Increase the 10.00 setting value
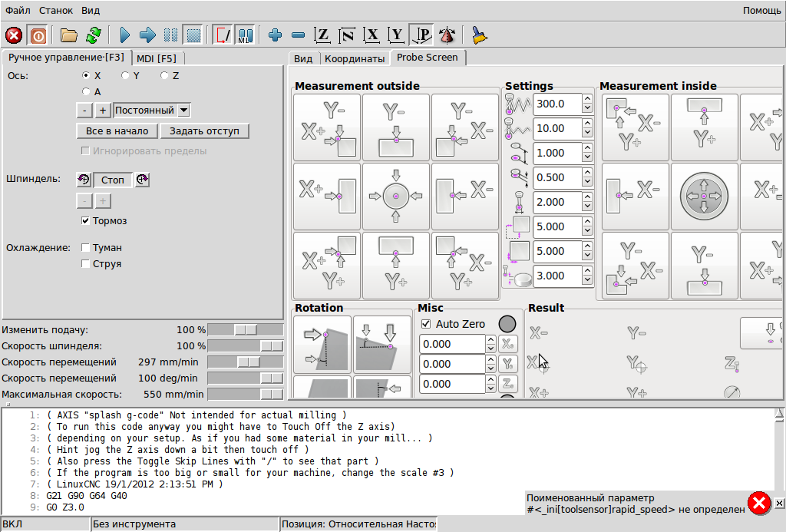The image size is (786, 532). (x=587, y=124)
